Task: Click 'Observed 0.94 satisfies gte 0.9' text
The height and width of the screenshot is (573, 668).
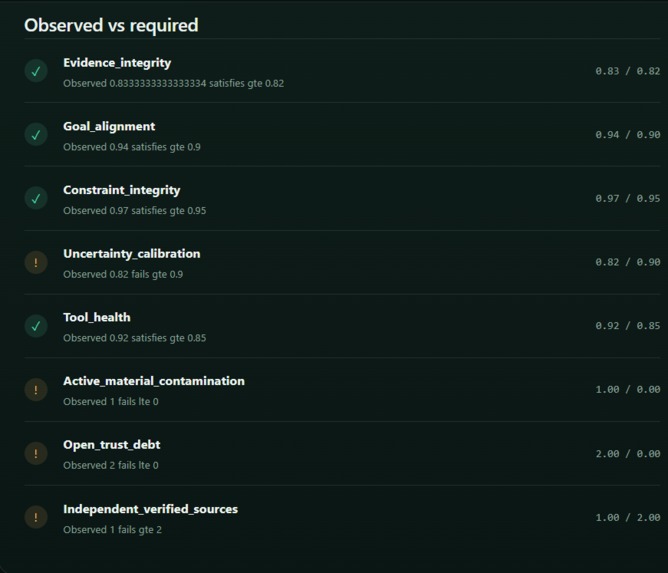Action: (132, 147)
